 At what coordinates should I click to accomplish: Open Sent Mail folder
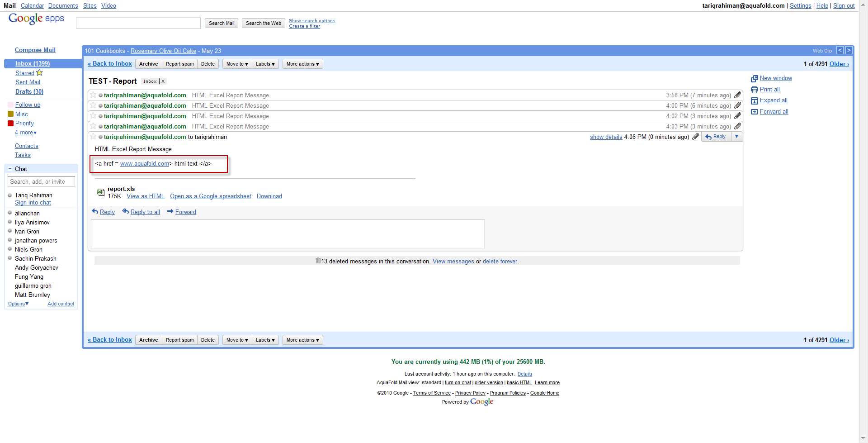(x=28, y=82)
